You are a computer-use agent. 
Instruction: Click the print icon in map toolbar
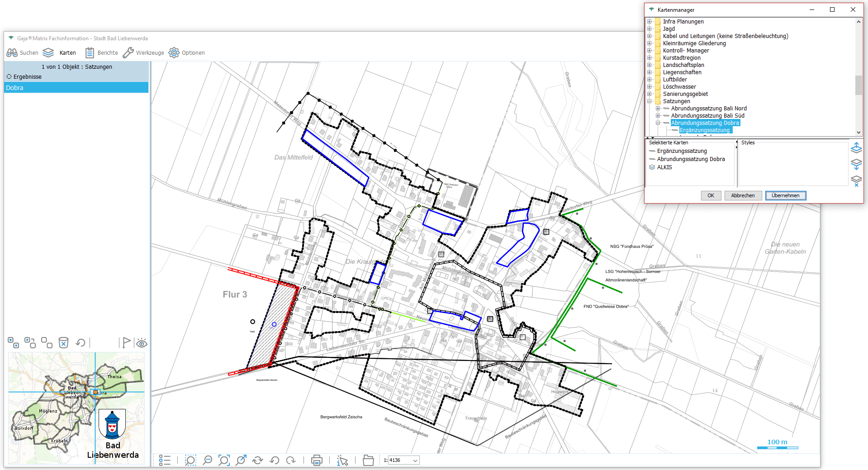point(317,461)
